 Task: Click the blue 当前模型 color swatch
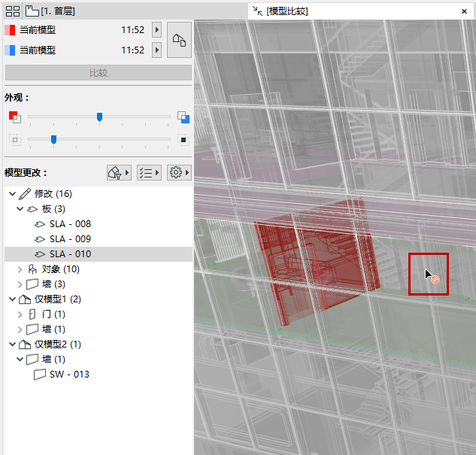coord(10,50)
